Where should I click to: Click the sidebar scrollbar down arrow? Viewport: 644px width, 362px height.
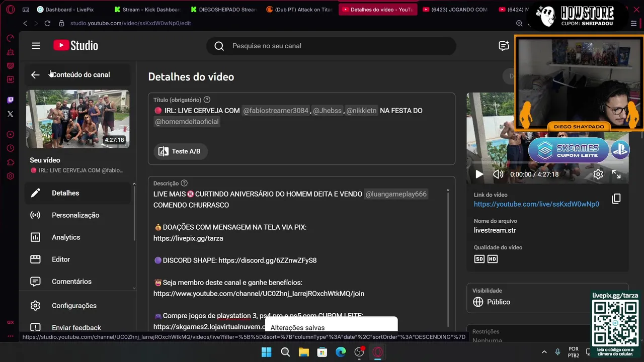pyautogui.click(x=134, y=288)
